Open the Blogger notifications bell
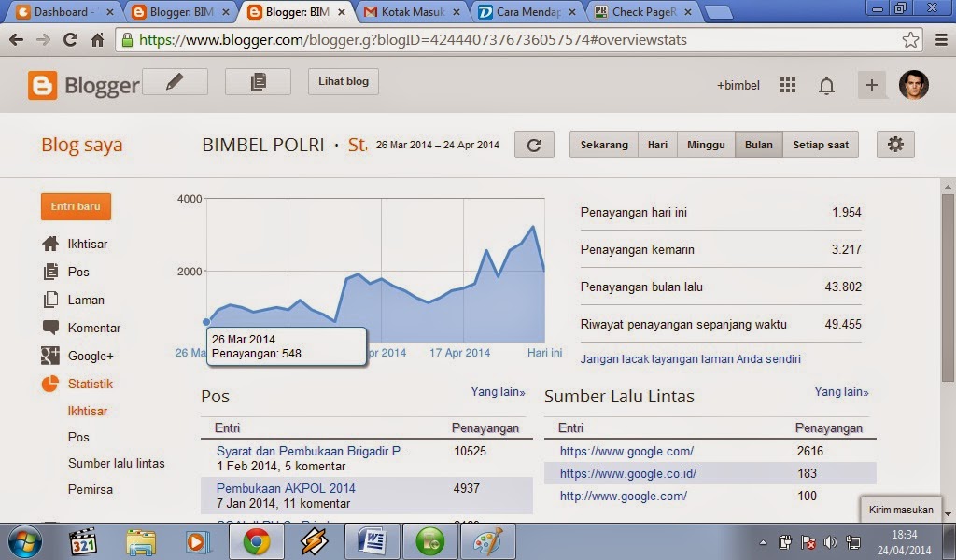Screen dimensions: 956x560 point(825,84)
